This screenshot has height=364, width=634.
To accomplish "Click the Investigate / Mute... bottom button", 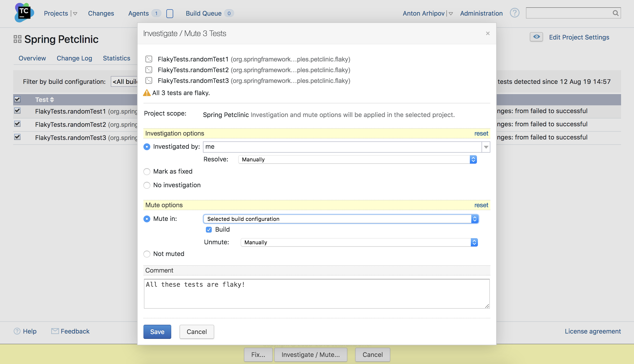I will pyautogui.click(x=311, y=355).
